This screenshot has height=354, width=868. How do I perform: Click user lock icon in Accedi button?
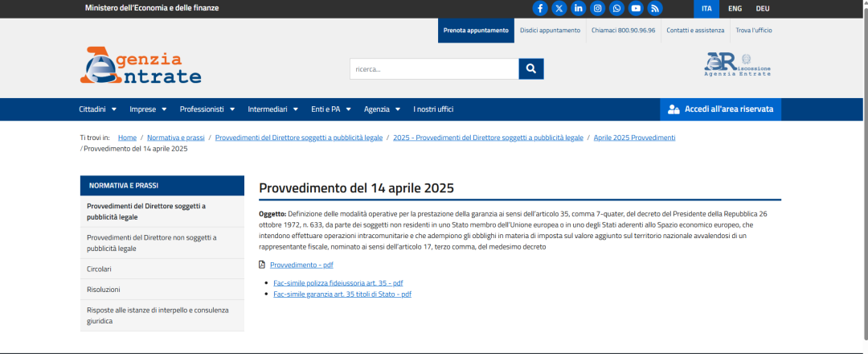pyautogui.click(x=674, y=109)
